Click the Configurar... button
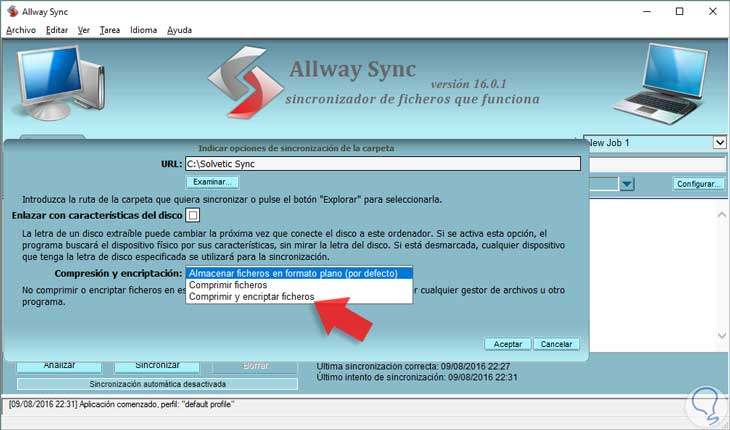 [699, 184]
